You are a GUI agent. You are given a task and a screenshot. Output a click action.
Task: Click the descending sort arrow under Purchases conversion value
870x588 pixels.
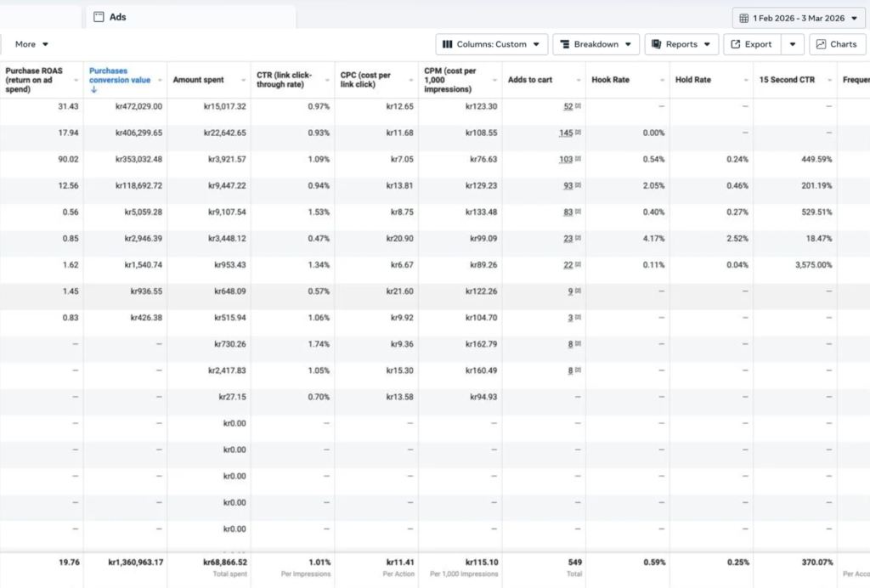click(93, 89)
